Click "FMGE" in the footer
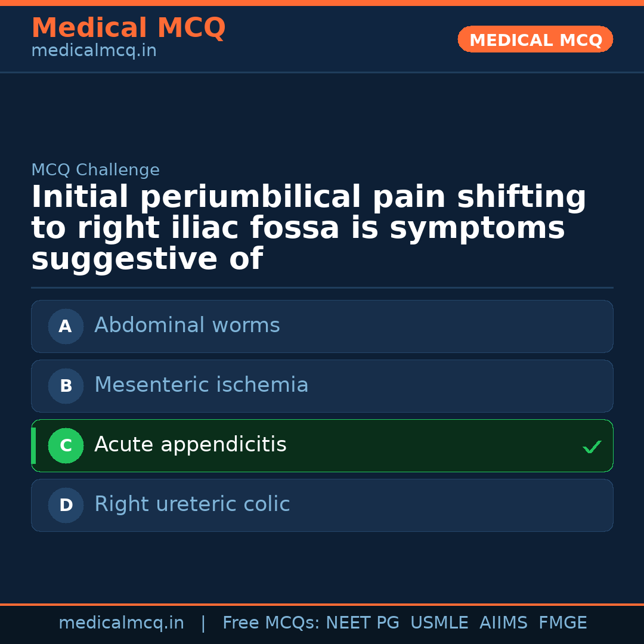This screenshot has width=644, height=644. point(562,623)
